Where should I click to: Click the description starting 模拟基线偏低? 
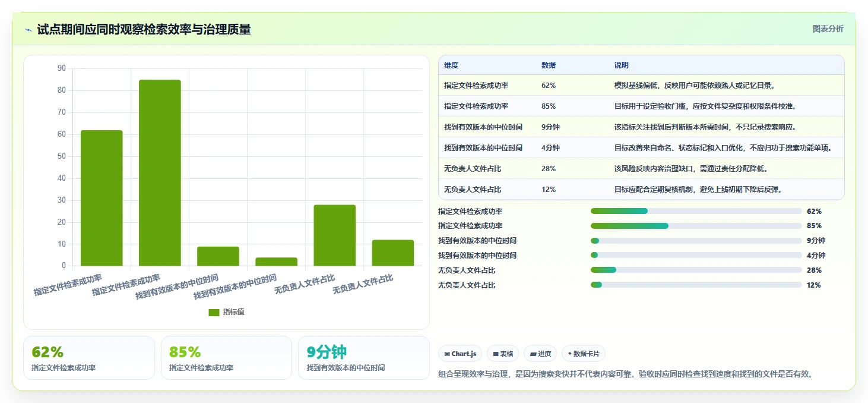694,86
